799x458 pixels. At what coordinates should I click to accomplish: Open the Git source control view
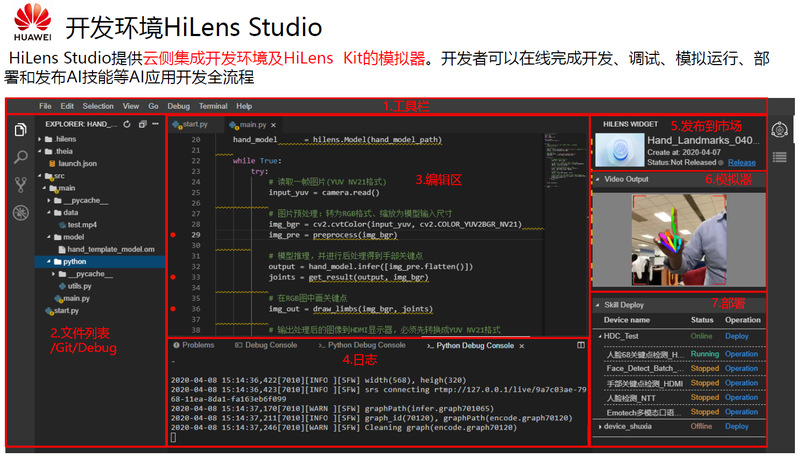[x=20, y=184]
